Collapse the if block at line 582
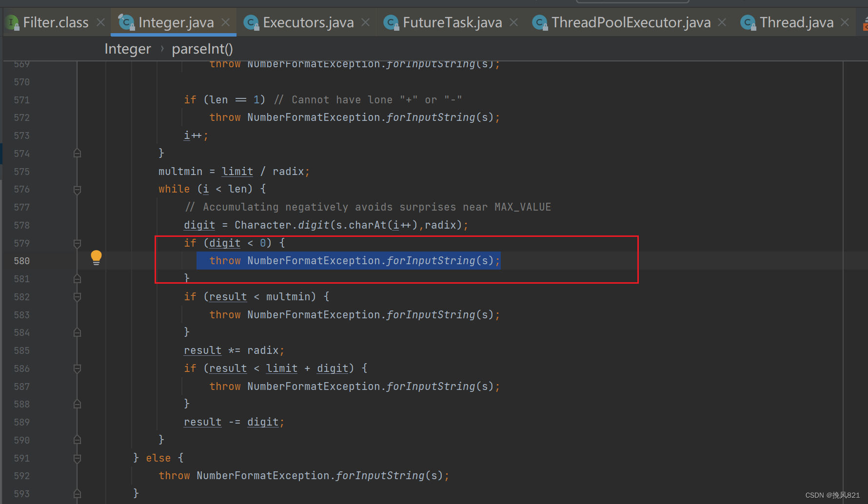 77,297
